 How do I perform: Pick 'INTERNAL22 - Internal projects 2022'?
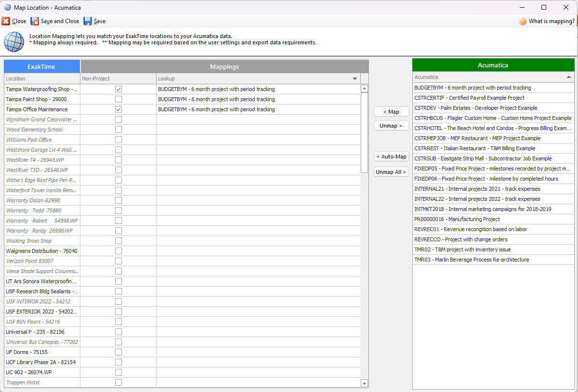(x=493, y=199)
